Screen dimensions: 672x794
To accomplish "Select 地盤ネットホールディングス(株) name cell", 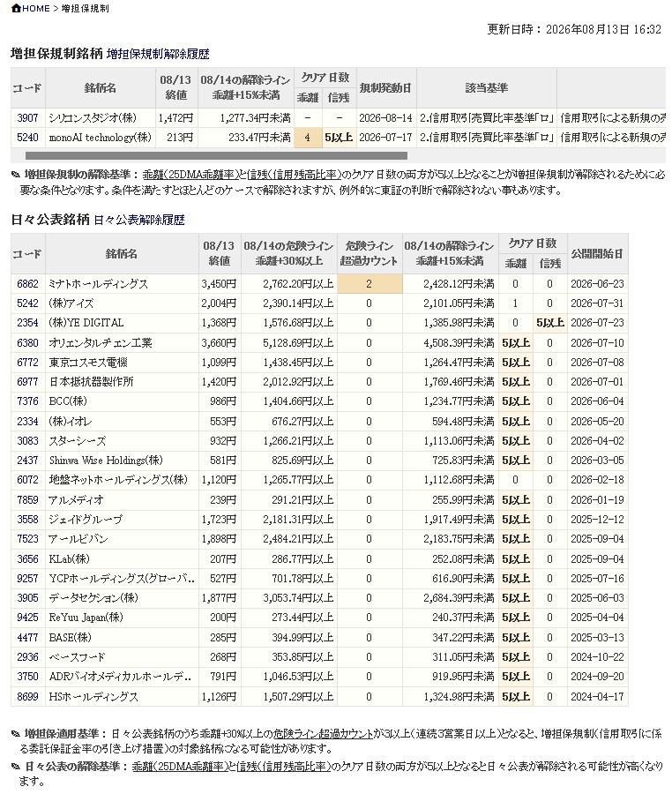I will coord(122,480).
